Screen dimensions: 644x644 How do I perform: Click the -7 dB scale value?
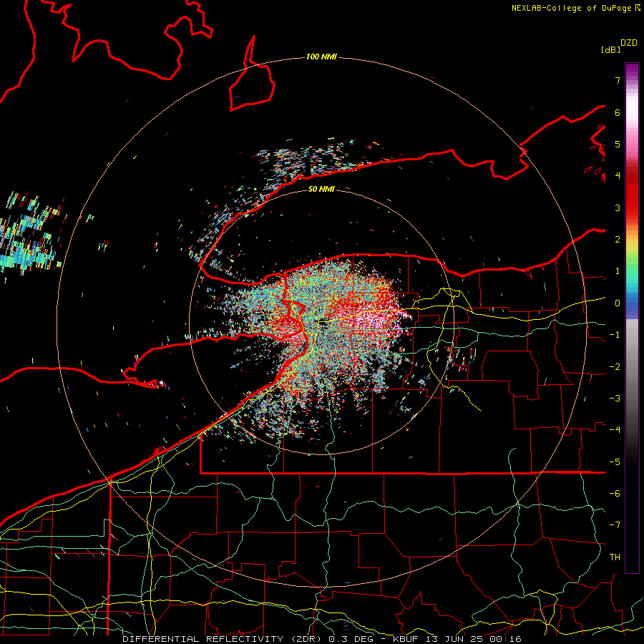(615, 525)
